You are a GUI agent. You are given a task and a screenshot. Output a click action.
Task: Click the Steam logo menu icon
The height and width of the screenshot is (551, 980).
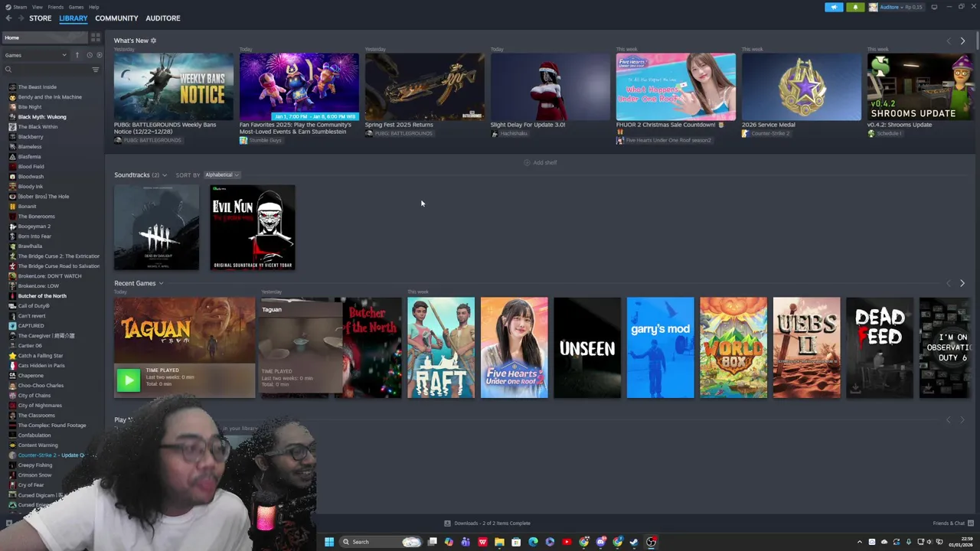(8, 7)
